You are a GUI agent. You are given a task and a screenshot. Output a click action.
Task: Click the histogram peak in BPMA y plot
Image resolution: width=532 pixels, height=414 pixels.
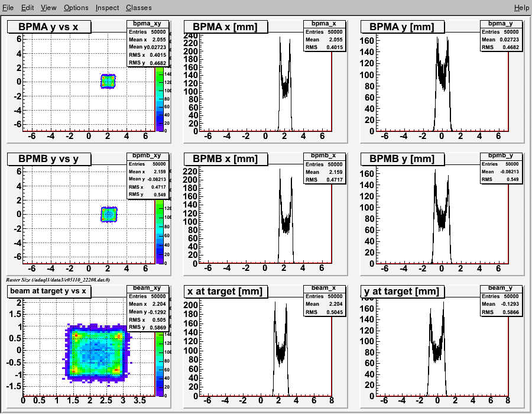[437, 38]
